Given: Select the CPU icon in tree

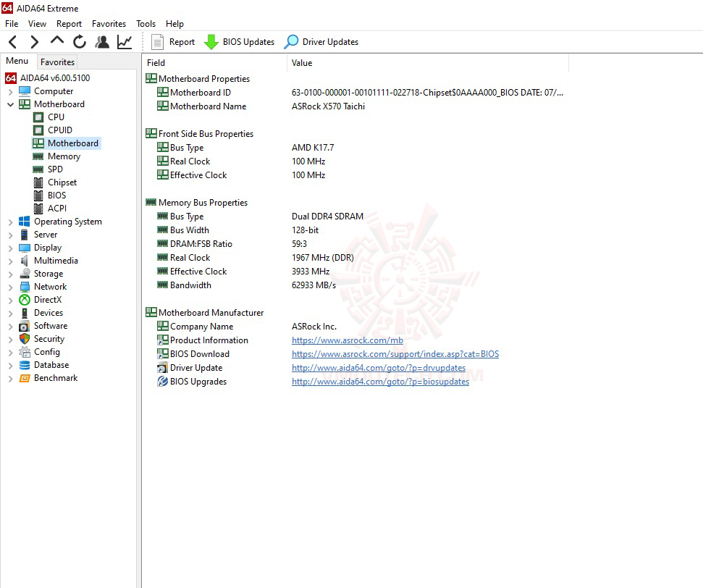Looking at the screenshot, I should click(x=38, y=117).
